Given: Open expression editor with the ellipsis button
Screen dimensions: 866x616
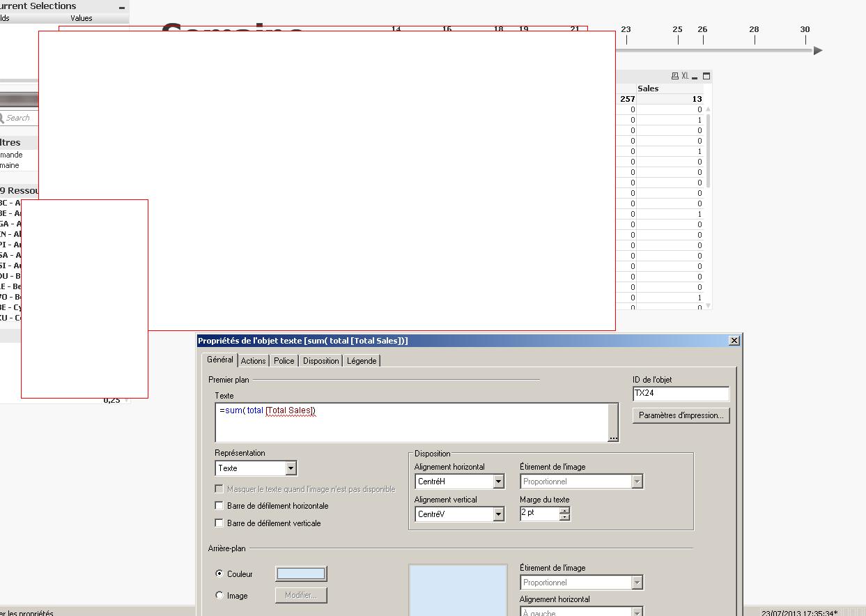Looking at the screenshot, I should (613, 438).
